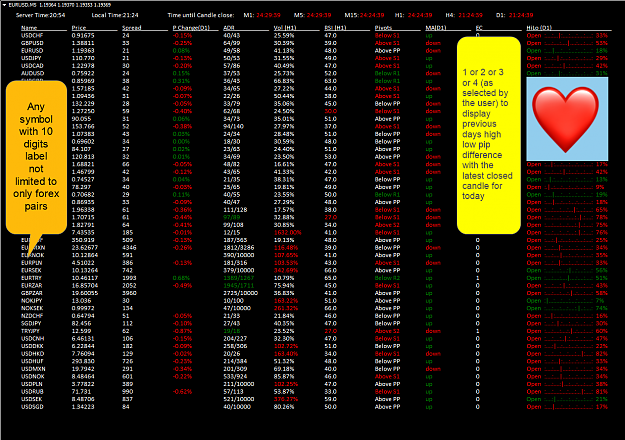This screenshot has height=440, width=625.
Task: Select the USDSEK symbol name
Action: pos(32,399)
